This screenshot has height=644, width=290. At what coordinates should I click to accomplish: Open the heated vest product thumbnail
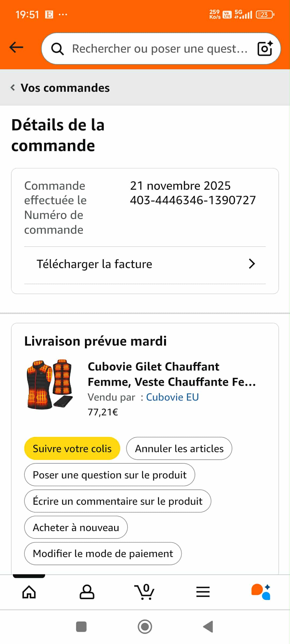50,384
